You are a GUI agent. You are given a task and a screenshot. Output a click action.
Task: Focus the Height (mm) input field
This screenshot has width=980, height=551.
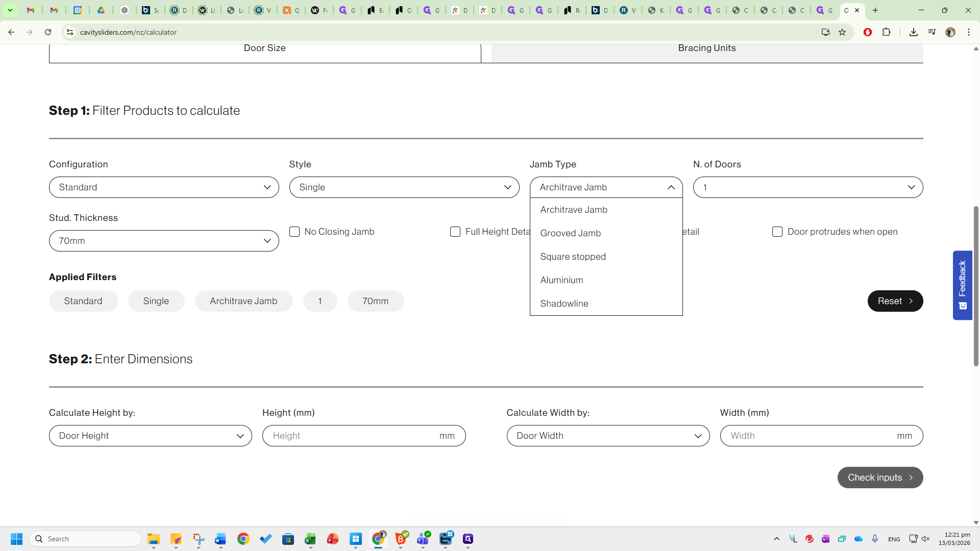point(352,436)
